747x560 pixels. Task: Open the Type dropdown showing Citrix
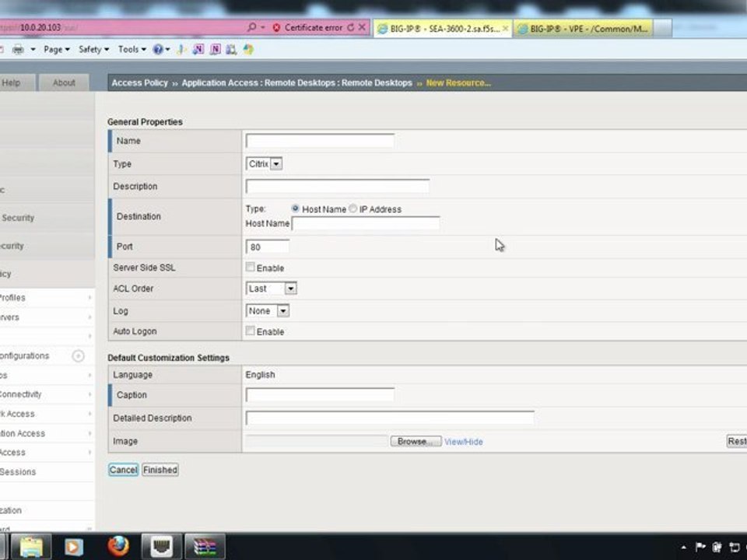coord(264,164)
